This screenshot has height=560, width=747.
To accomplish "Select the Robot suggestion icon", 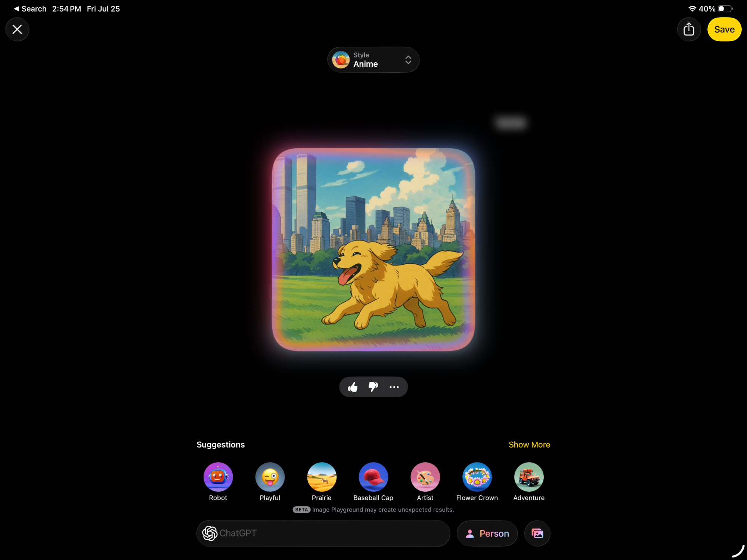I will point(218,477).
